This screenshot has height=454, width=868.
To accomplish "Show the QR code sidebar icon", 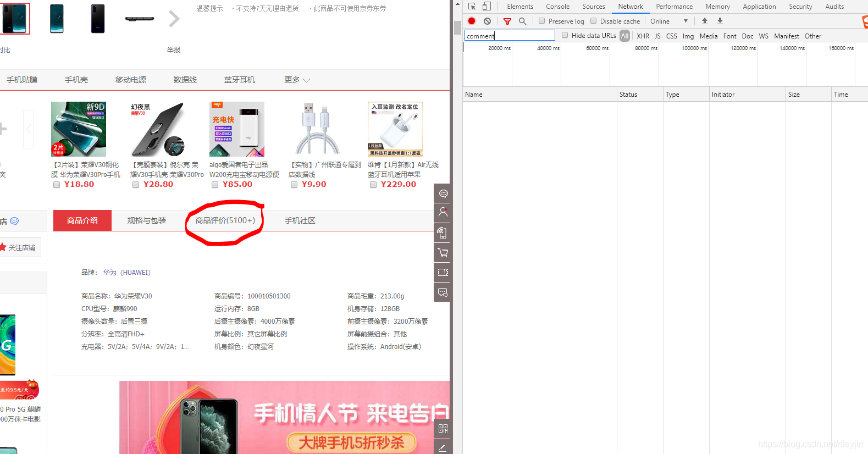I will tap(443, 428).
